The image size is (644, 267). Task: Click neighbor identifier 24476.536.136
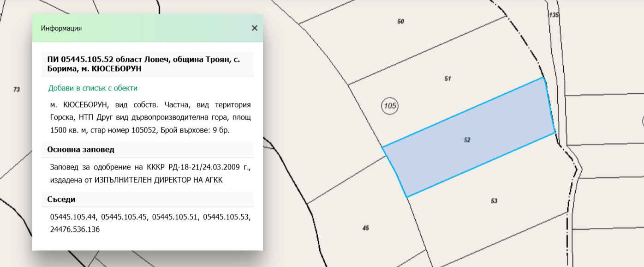75,229
